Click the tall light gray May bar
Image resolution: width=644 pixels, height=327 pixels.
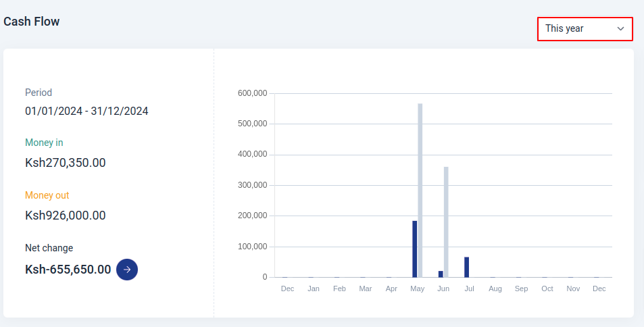(x=420, y=190)
